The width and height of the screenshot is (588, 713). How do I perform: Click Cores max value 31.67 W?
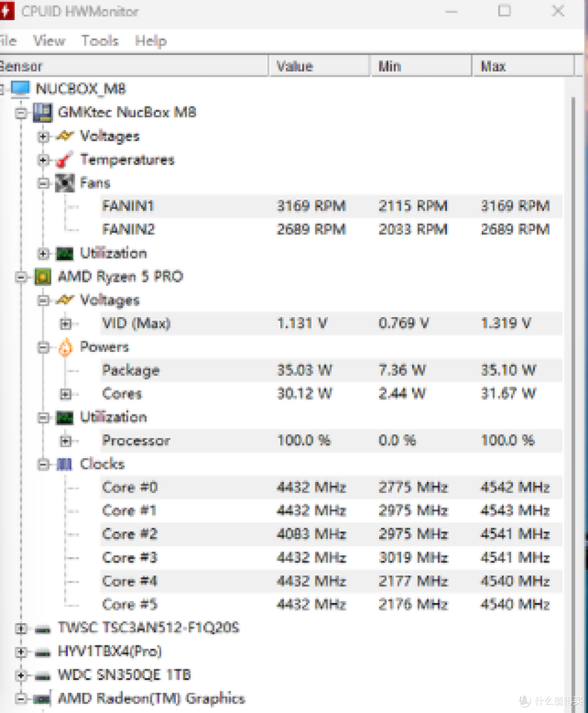click(x=508, y=394)
